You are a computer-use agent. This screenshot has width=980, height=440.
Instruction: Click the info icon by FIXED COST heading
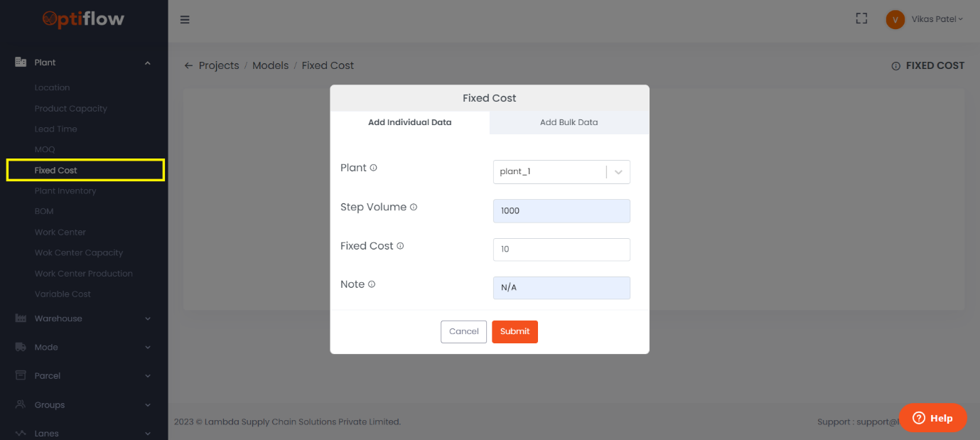pyautogui.click(x=895, y=66)
